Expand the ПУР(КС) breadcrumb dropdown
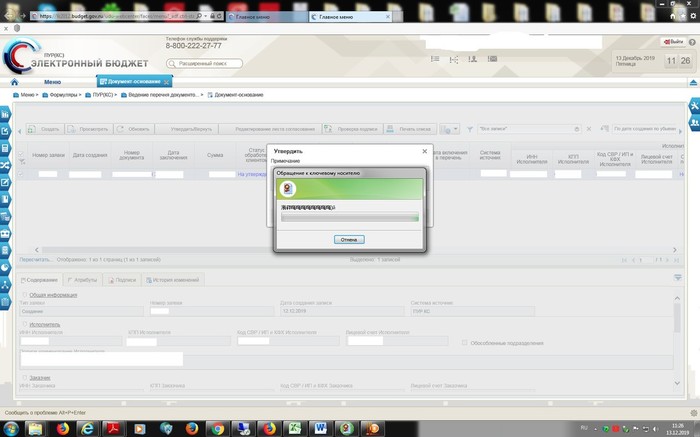This screenshot has height=437, width=700. 102,95
